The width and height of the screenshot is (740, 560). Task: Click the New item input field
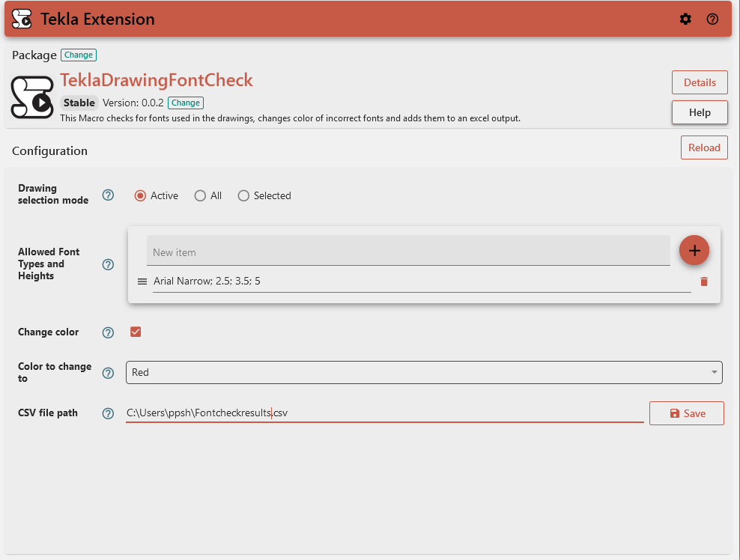(x=408, y=251)
